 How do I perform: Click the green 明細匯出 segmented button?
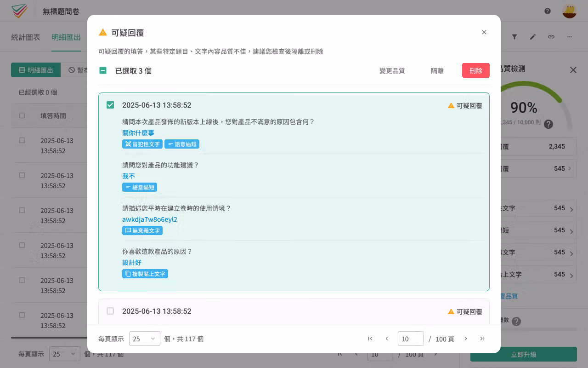point(36,70)
